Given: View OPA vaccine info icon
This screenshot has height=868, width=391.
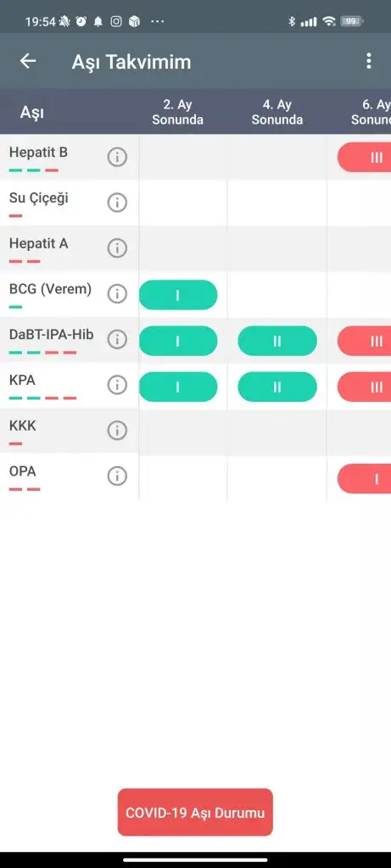Looking at the screenshot, I should pyautogui.click(x=117, y=476).
